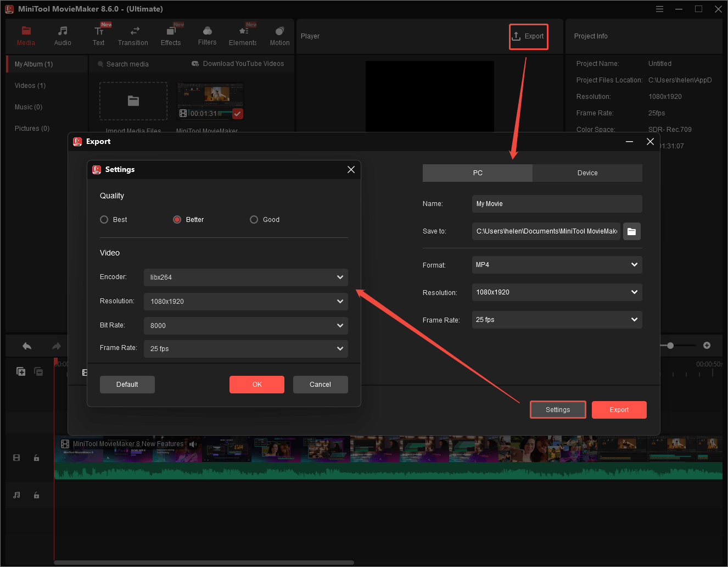Viewport: 728px width, 567px height.
Task: Expand Export Resolution 1080x1920 dropdown
Action: (557, 292)
